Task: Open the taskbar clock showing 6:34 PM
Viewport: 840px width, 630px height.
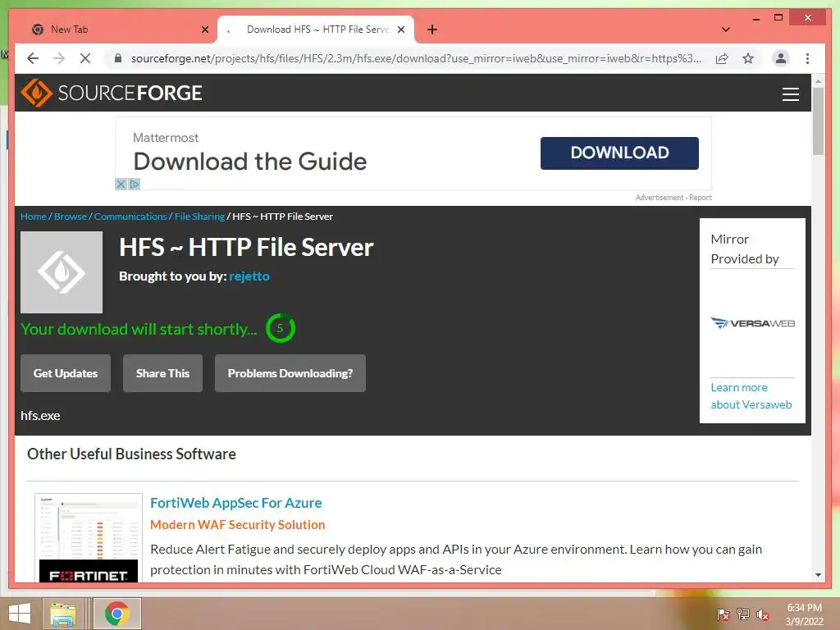Action: 804,614
